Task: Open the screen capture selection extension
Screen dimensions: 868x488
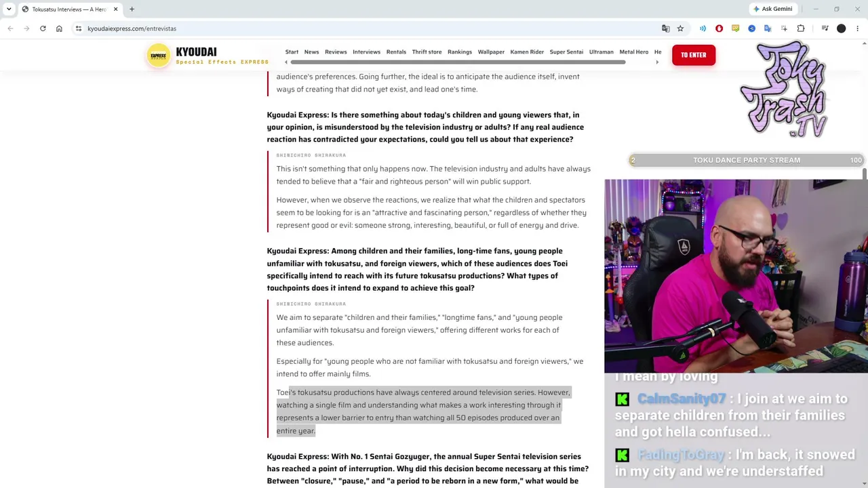Action: 784,28
